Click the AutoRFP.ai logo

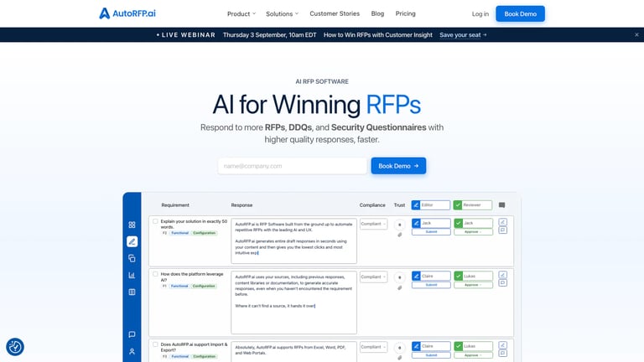[x=127, y=13]
